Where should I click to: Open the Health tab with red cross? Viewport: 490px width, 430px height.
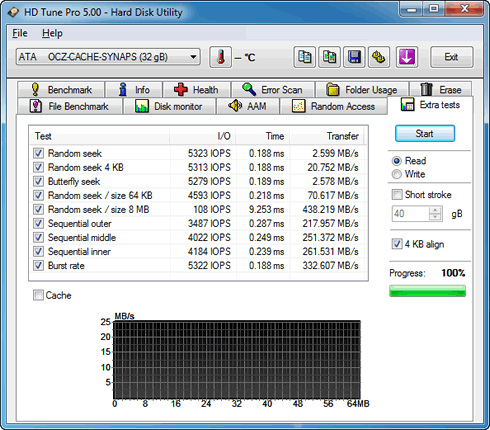pos(196,90)
